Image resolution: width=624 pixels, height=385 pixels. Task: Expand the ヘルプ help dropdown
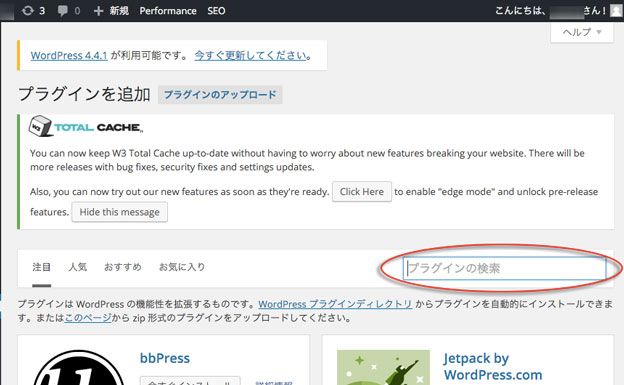tap(582, 32)
